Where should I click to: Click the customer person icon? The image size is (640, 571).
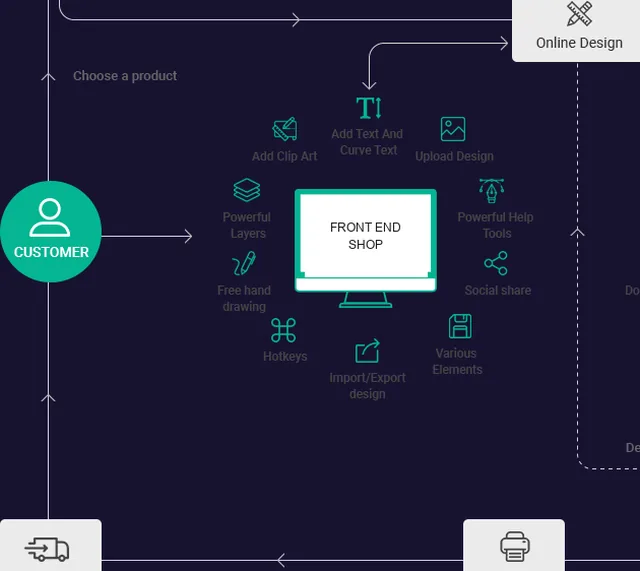coord(50,218)
